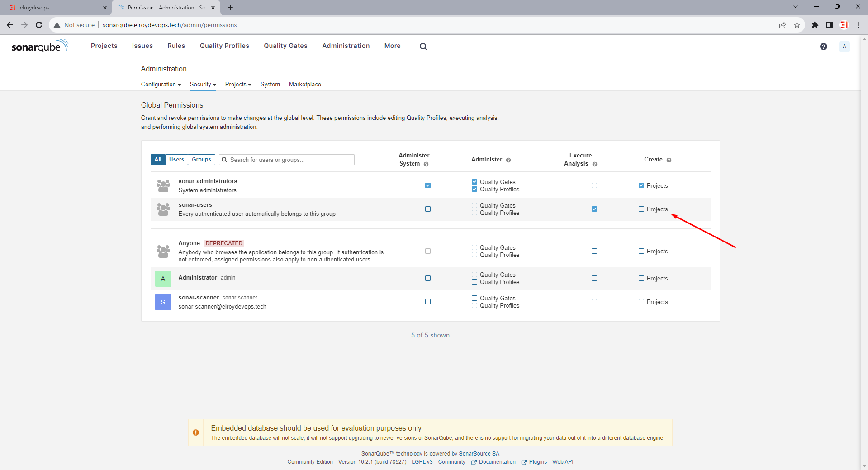This screenshot has height=470, width=868.
Task: Enable Execute Analysis for sonar-administrators
Action: 594,185
